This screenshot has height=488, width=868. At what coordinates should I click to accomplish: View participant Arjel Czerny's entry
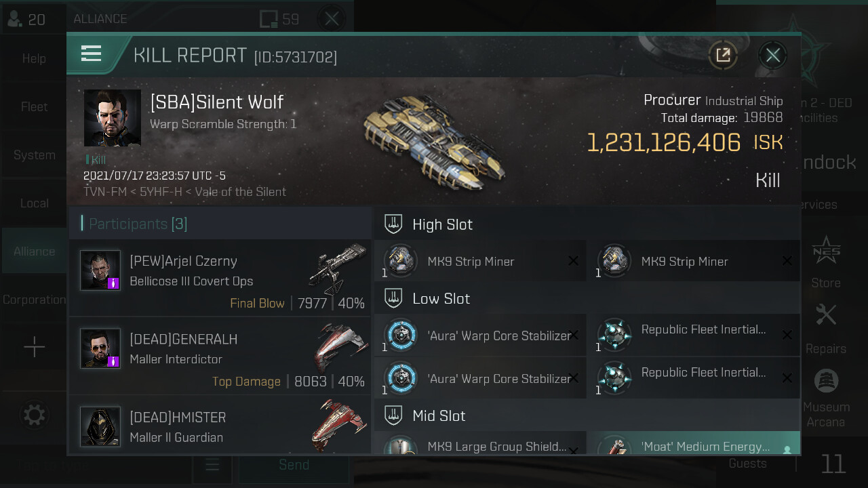(220, 278)
